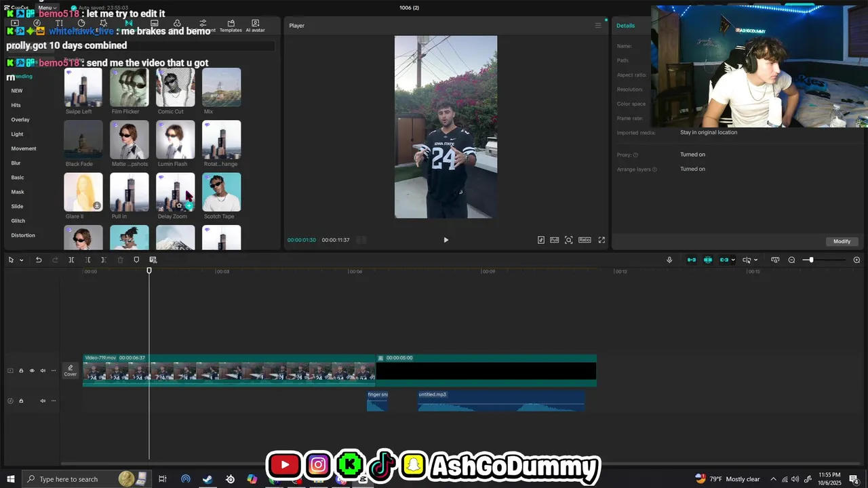Start voiceover recording with microphone icon
Viewport: 868px width, 488px height.
669,260
